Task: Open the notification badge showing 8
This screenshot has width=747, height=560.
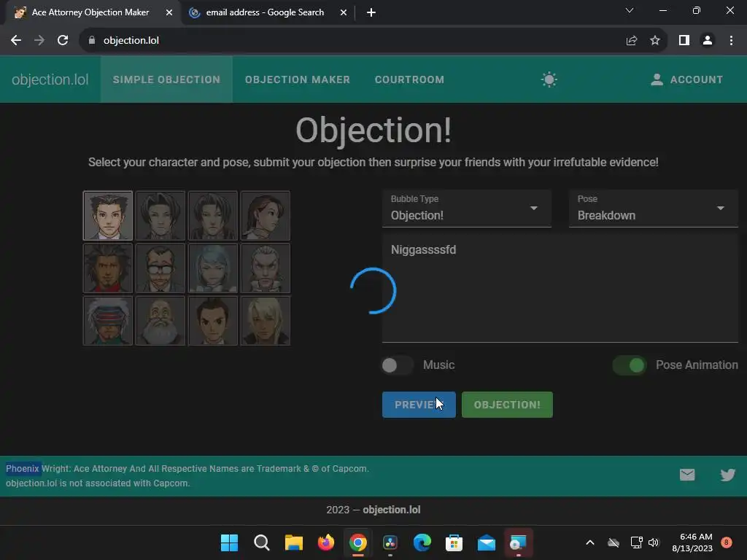Action: pos(727,542)
